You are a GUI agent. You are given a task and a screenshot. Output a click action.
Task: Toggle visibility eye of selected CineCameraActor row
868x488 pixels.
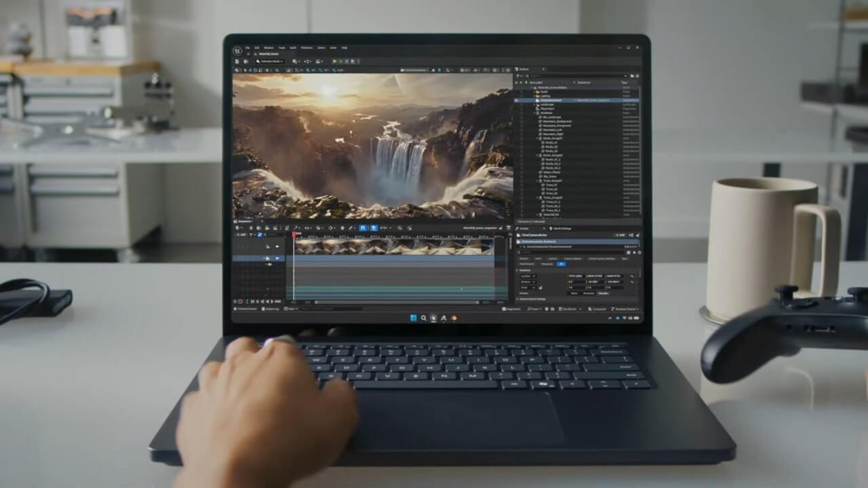[x=516, y=100]
